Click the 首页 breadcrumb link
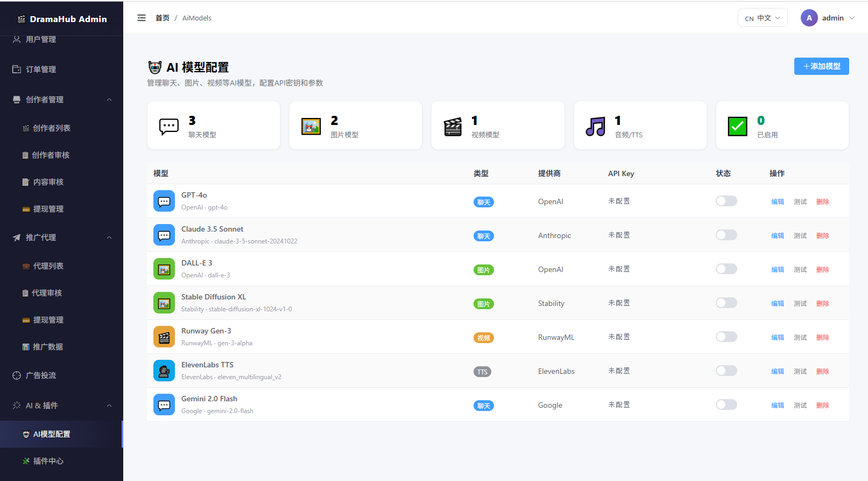Screen dimensions: 868x481 coord(163,18)
